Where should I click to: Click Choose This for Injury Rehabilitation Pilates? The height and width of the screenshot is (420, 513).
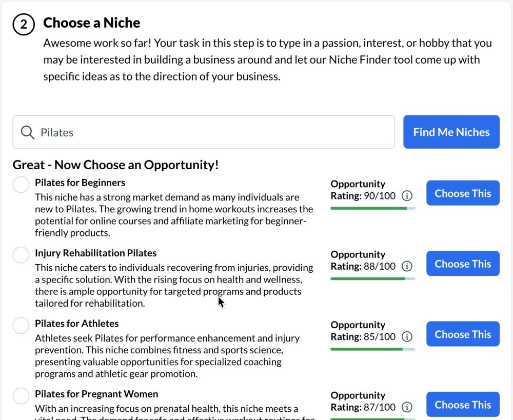tap(463, 263)
